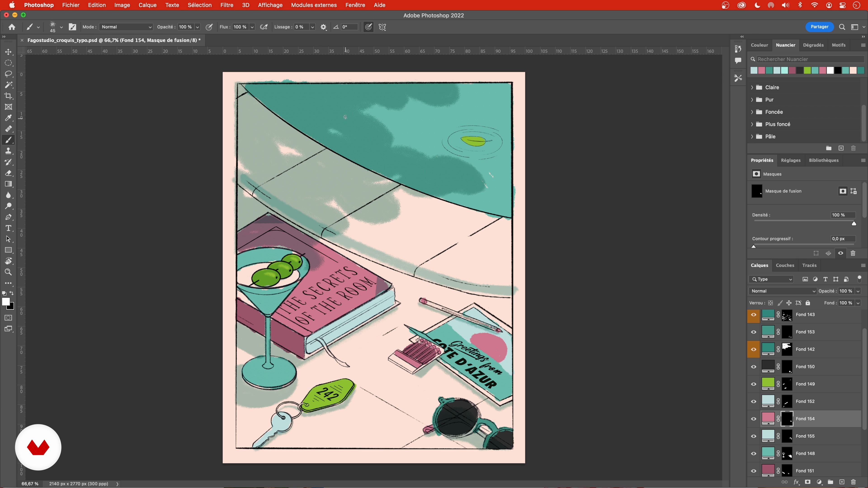Open the brush Mode dropdown
868x488 pixels.
(x=126, y=27)
